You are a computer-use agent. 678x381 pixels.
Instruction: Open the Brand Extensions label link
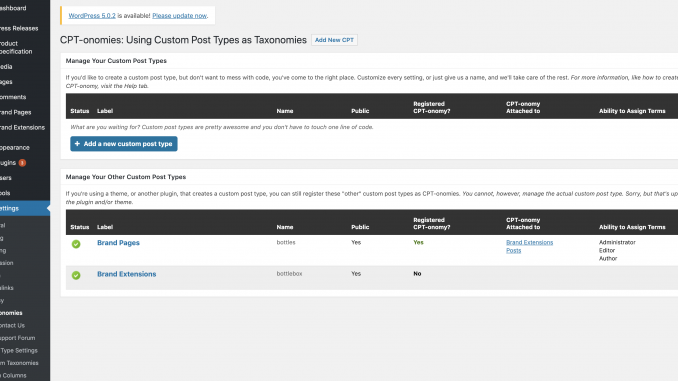coord(127,274)
